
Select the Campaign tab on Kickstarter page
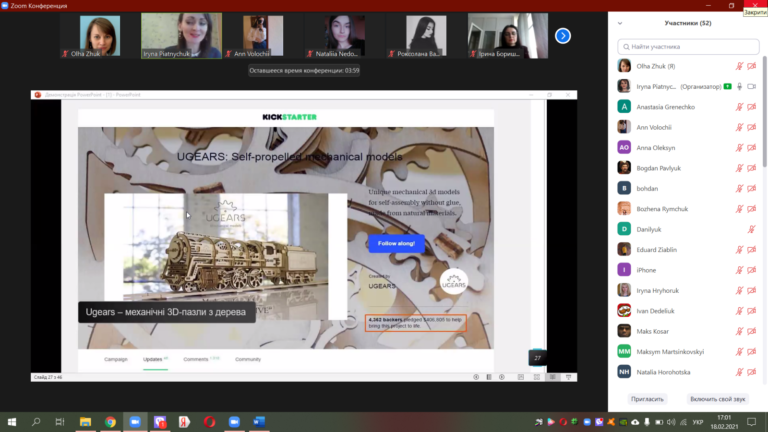click(x=116, y=359)
